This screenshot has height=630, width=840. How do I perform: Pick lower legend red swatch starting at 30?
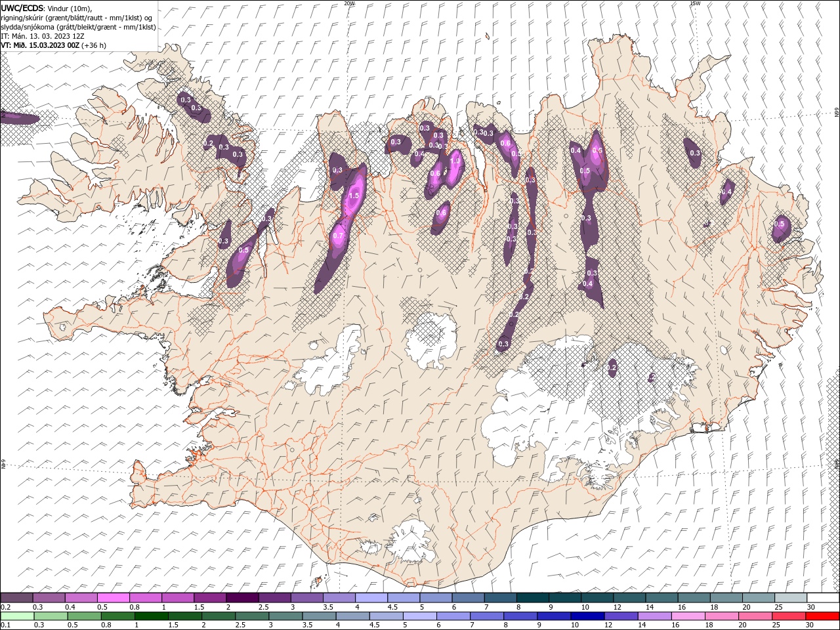click(x=821, y=616)
